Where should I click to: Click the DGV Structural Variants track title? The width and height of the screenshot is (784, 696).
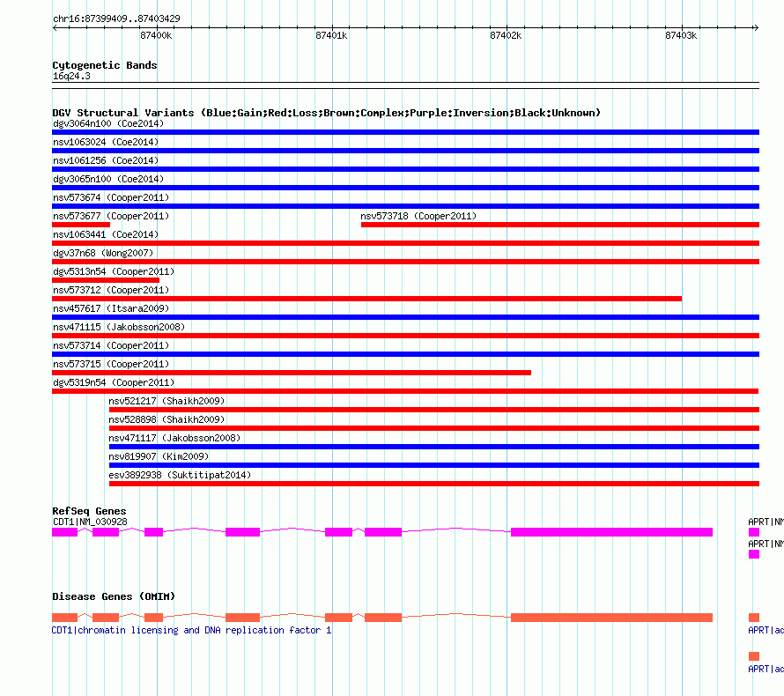point(326,113)
